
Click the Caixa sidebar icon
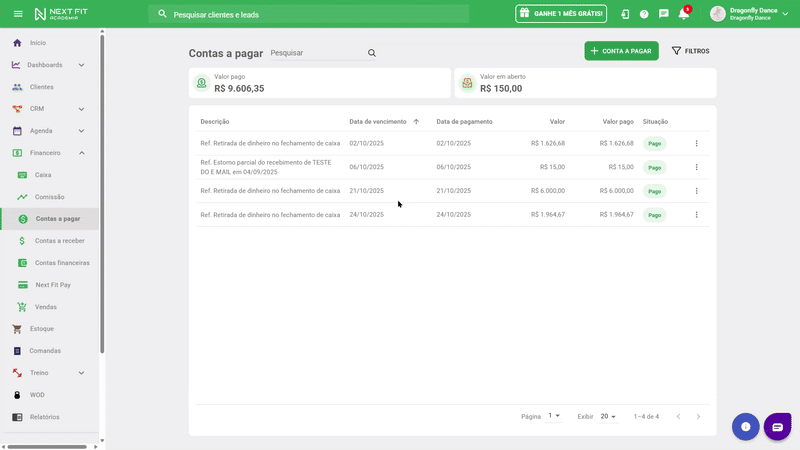click(x=22, y=175)
